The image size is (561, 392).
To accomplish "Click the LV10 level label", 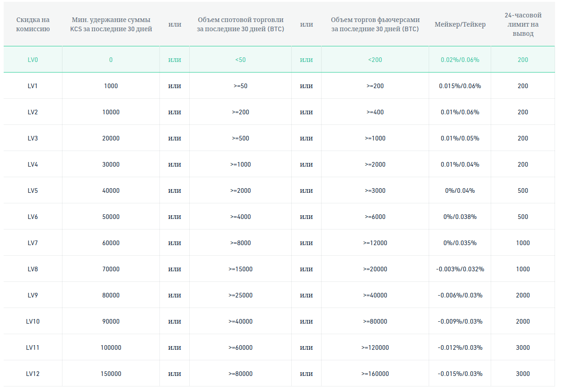I will pos(33,321).
